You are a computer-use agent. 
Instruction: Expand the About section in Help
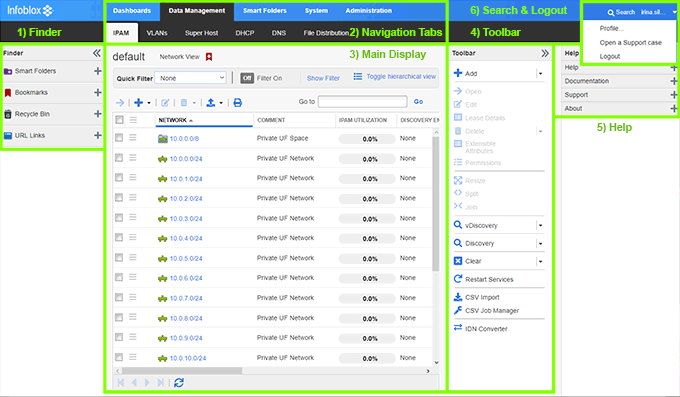point(673,108)
